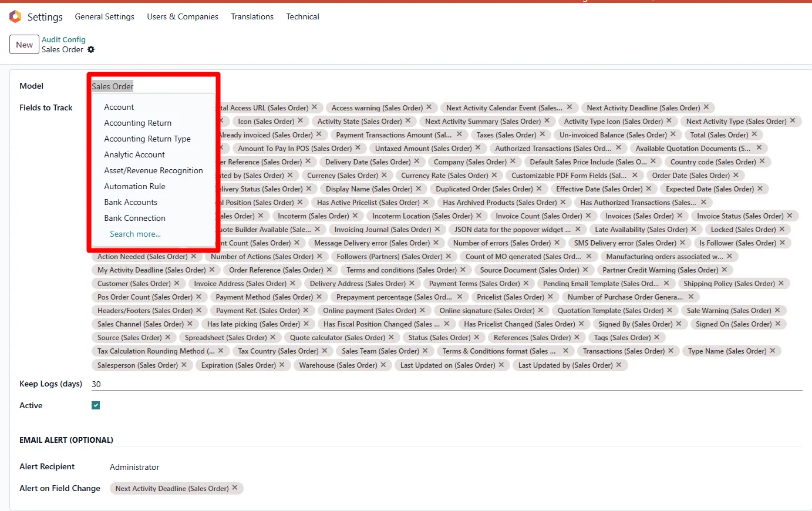Image resolution: width=812 pixels, height=511 pixels.
Task: Choose Asset/Revenue Recognition option
Action: point(153,170)
